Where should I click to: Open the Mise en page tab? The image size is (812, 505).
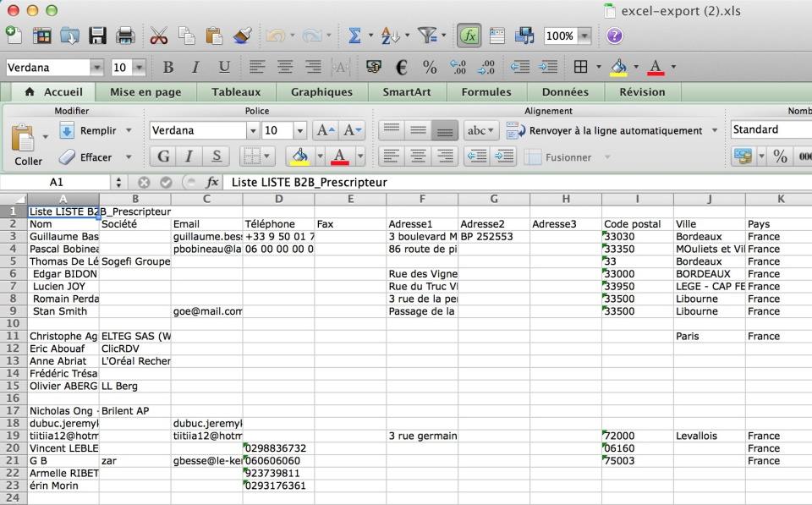(x=145, y=92)
